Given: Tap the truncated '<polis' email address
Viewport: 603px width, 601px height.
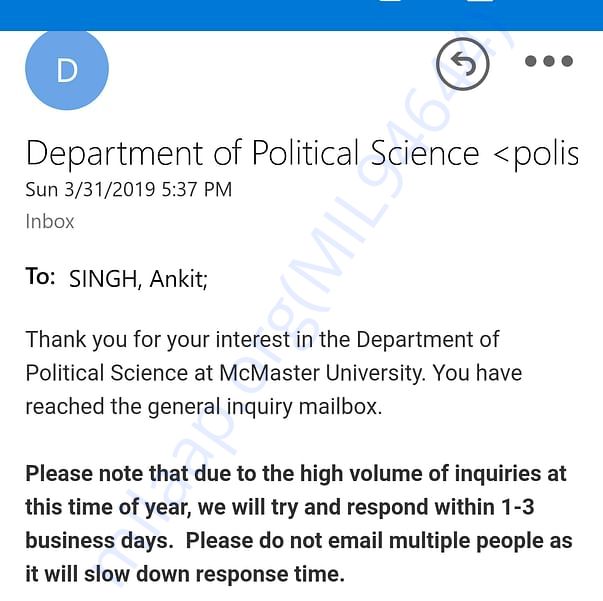Looking at the screenshot, I should click(x=536, y=154).
